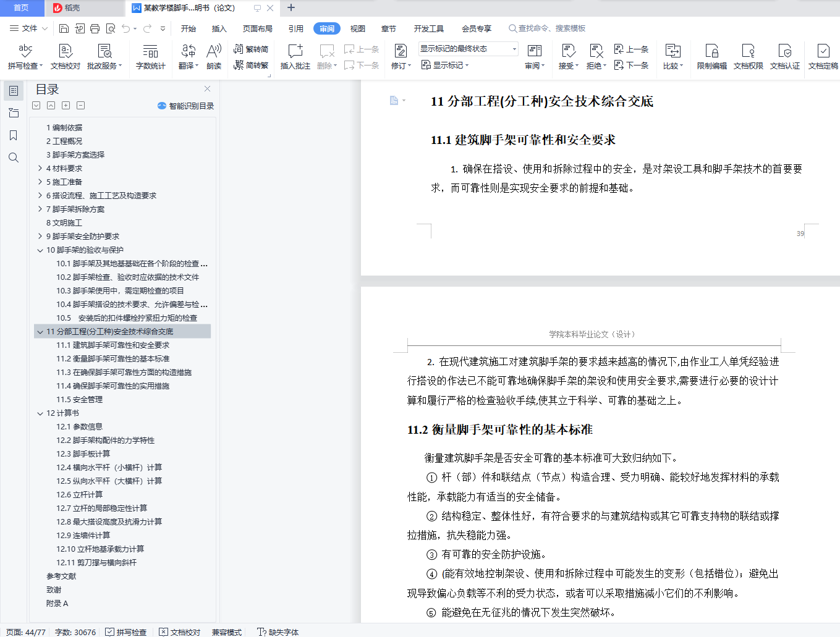Image resolution: width=840 pixels, height=637 pixels.
Task: Expand outline item 9 脚手架安全防护要求
Action: point(40,236)
